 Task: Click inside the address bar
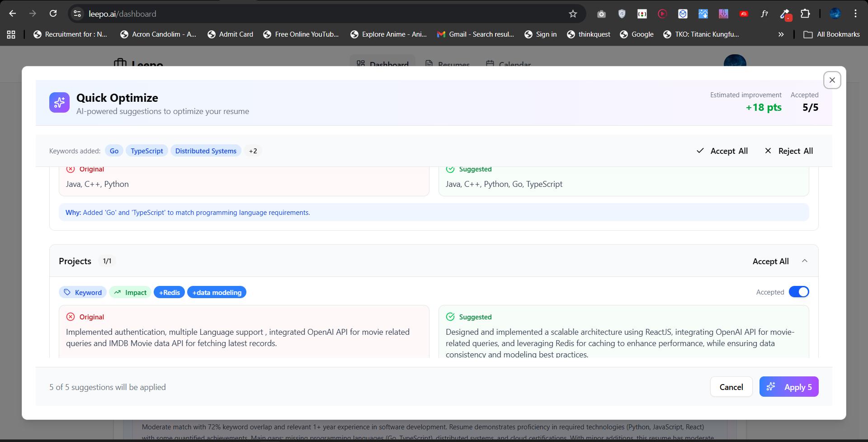click(316, 14)
